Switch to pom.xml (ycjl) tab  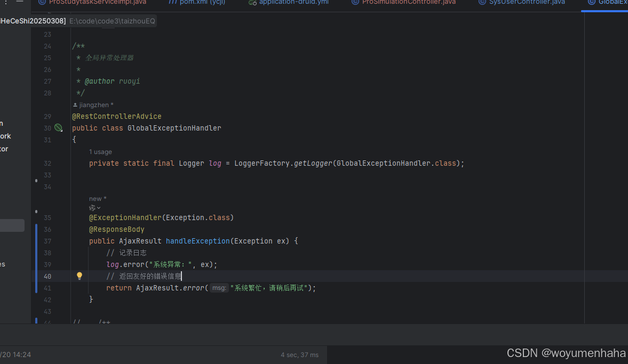tap(202, 3)
